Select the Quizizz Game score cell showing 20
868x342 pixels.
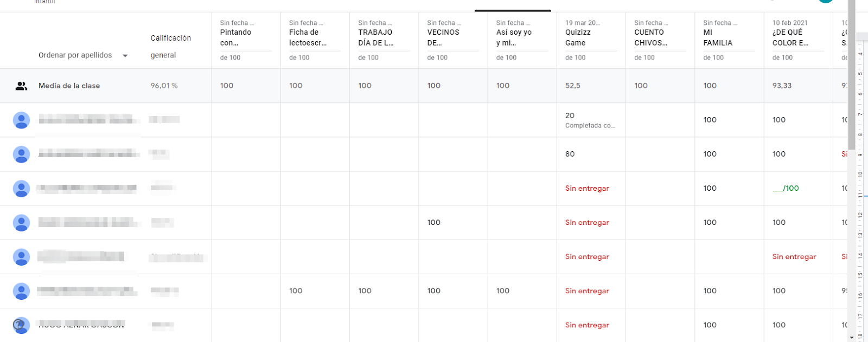pos(591,120)
